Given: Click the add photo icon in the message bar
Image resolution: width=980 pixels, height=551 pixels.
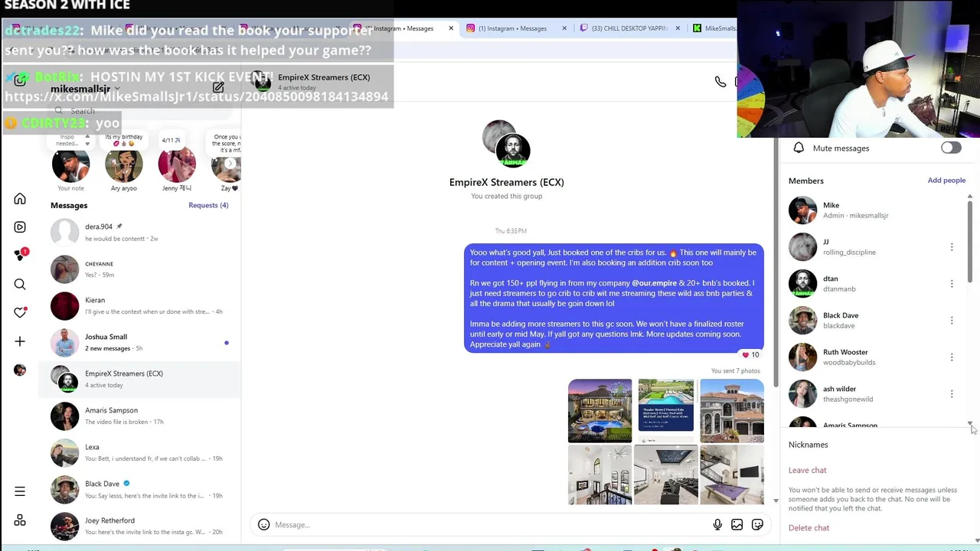Looking at the screenshot, I should pyautogui.click(x=737, y=525).
